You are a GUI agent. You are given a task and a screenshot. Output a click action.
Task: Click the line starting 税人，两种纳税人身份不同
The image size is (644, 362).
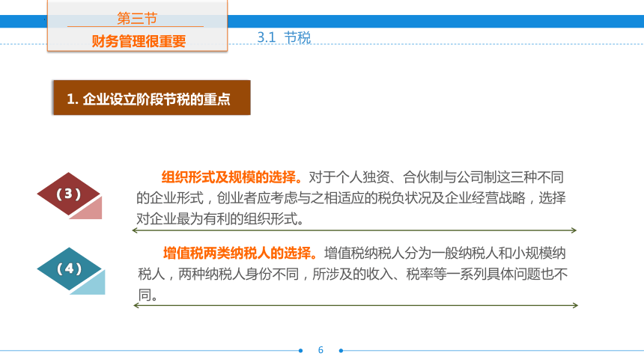coord(353,274)
